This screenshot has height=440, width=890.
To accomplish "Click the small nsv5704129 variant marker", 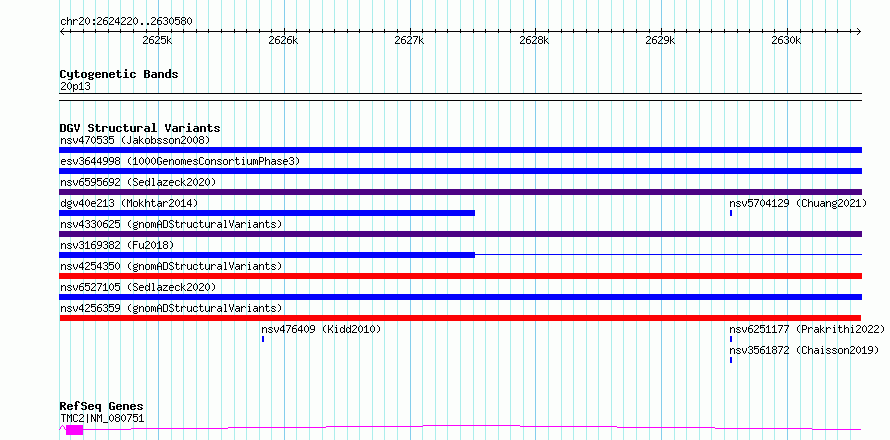I will [731, 213].
